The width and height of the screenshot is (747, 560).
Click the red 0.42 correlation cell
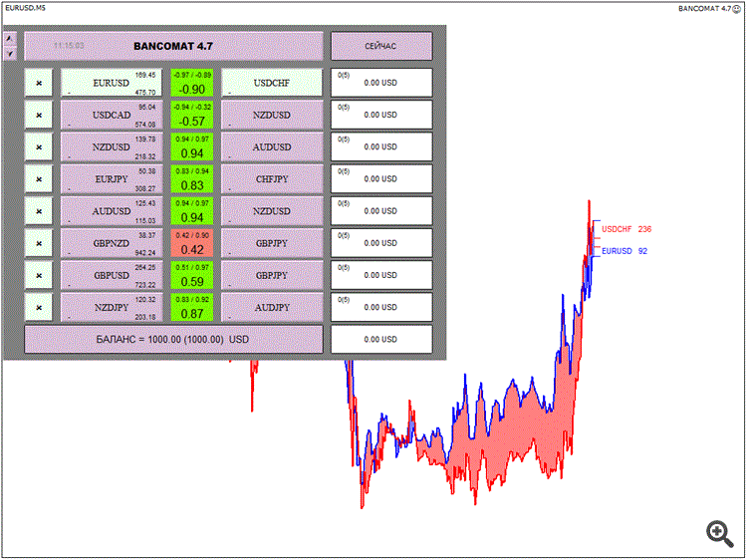tap(192, 243)
